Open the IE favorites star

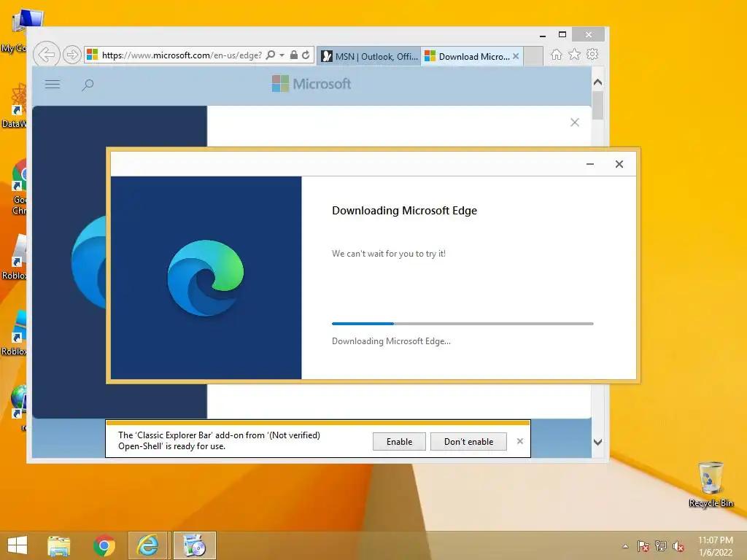575,54
